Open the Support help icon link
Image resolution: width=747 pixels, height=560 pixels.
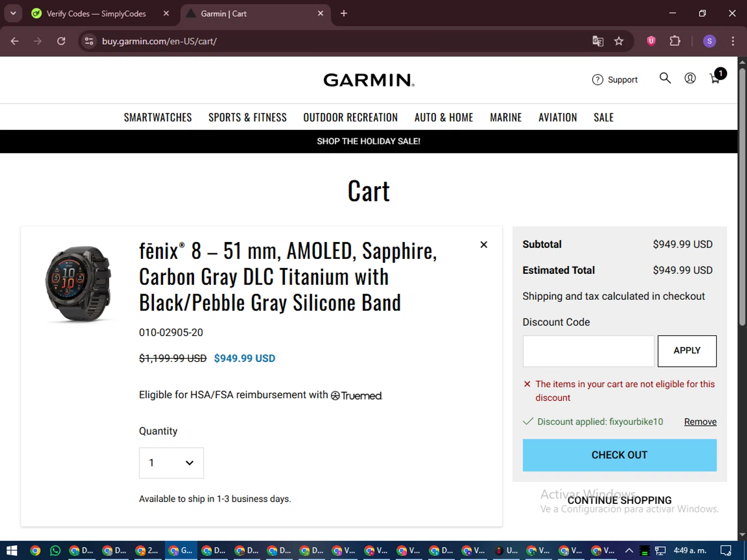pos(615,80)
